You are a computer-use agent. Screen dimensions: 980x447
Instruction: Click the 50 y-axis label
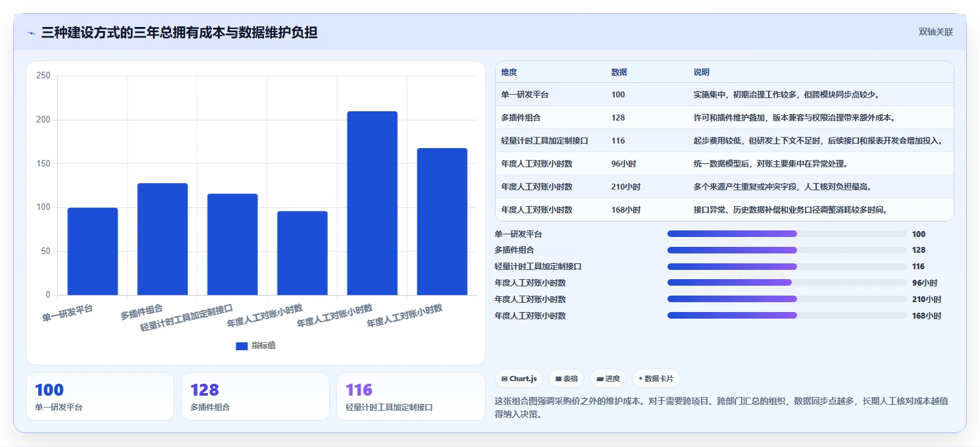45,251
